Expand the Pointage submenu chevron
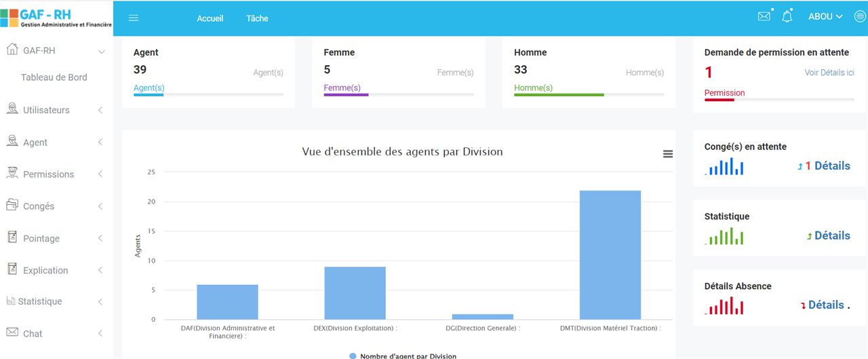The height and width of the screenshot is (359, 868). 100,238
